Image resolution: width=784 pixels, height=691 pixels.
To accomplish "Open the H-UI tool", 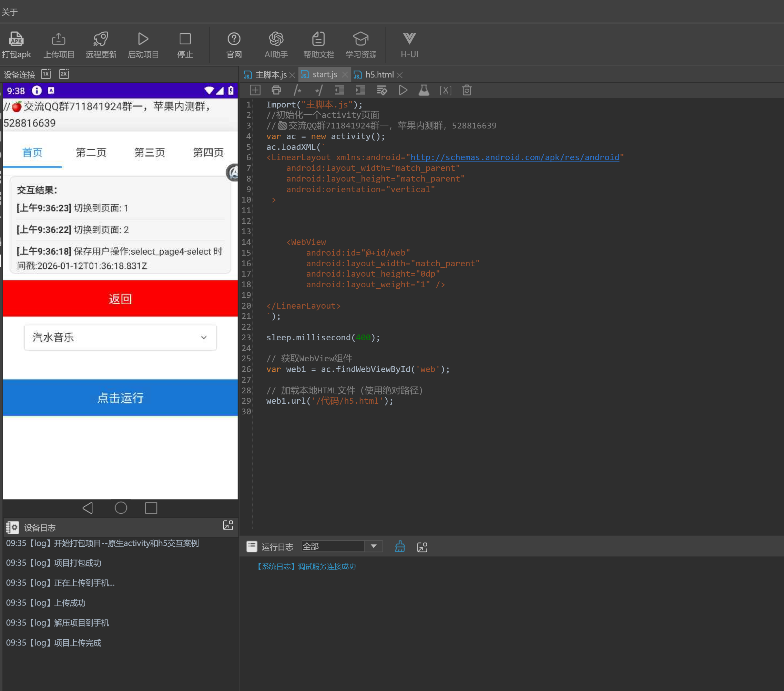I will (x=409, y=39).
